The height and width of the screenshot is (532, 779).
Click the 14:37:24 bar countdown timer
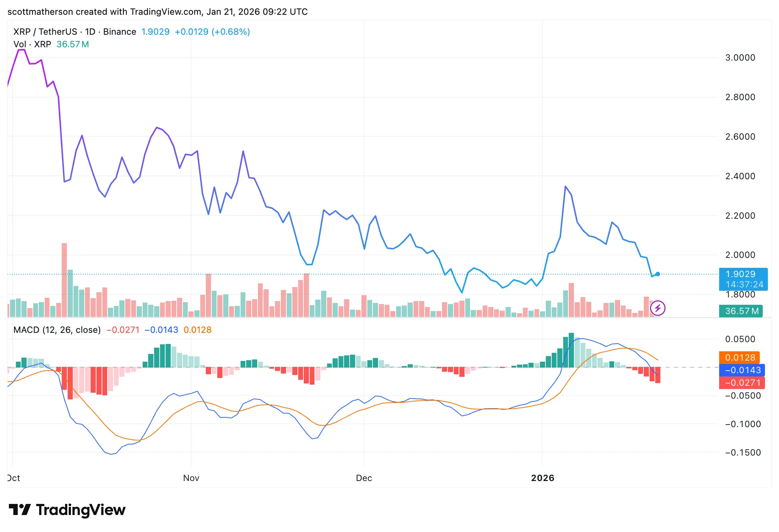744,284
